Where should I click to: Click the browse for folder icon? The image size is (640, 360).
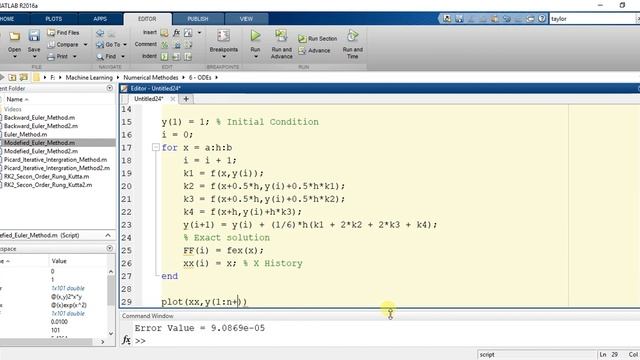tap(24, 78)
